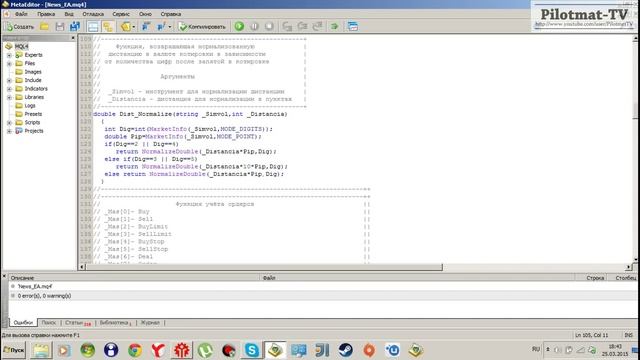The height and width of the screenshot is (360, 640).
Task: Click the pause debugging icon
Action: point(254,27)
